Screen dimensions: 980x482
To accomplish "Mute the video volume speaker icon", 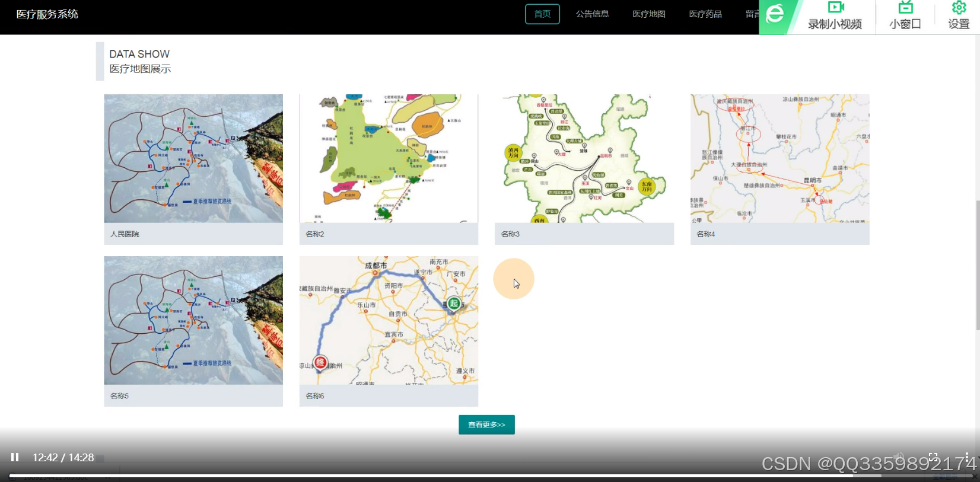I will (899, 457).
